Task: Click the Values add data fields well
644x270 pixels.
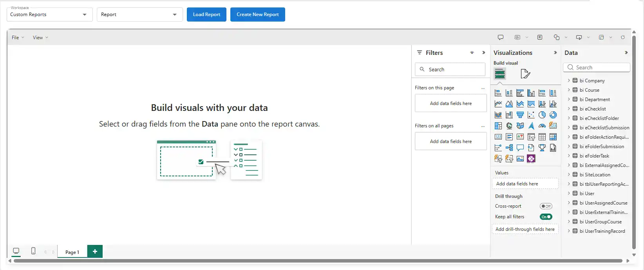Action: (x=525, y=184)
